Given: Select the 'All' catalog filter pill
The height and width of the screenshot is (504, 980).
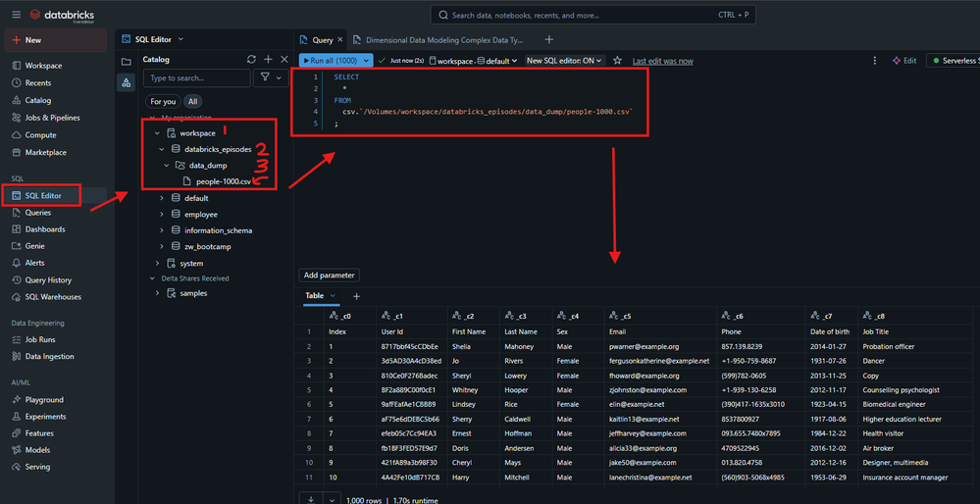Looking at the screenshot, I should [192, 101].
